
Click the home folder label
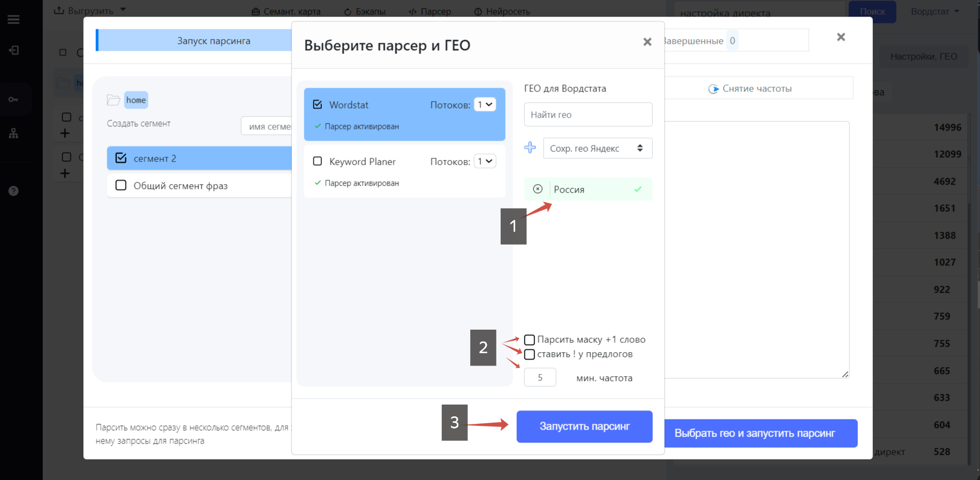pyautogui.click(x=136, y=100)
